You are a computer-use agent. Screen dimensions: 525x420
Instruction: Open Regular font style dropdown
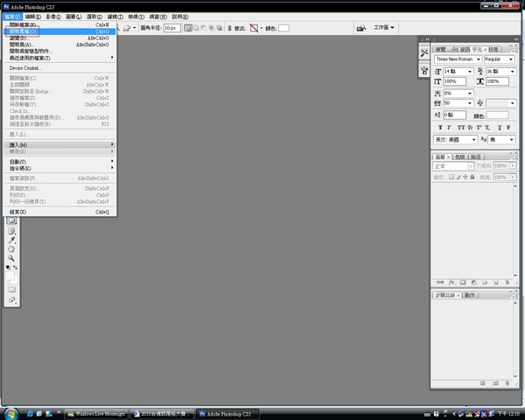(x=511, y=59)
